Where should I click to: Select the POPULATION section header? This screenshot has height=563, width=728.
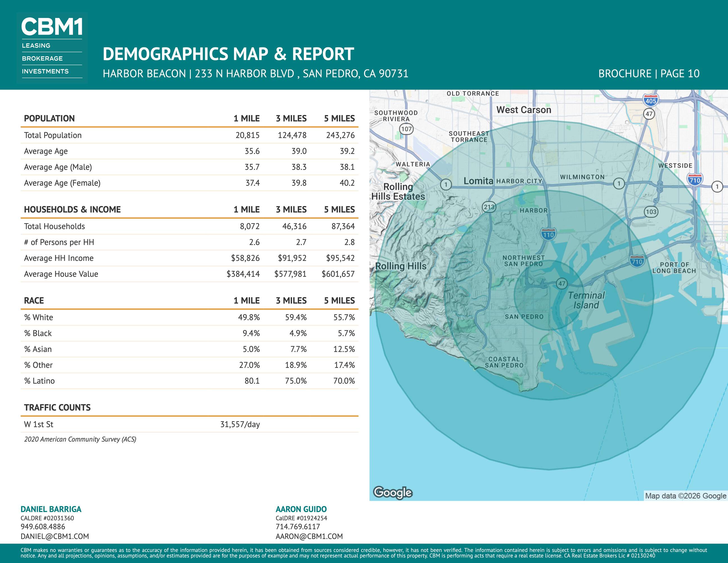pos(49,119)
